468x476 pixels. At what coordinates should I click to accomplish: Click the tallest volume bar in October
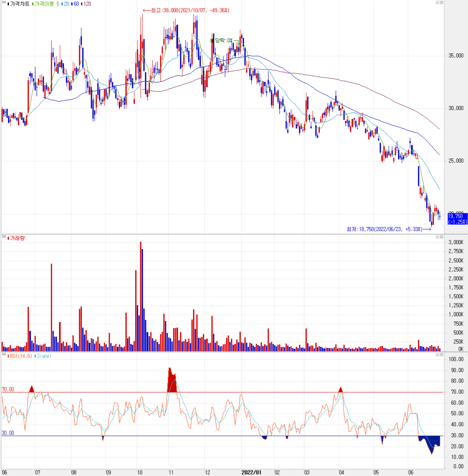coord(141,296)
